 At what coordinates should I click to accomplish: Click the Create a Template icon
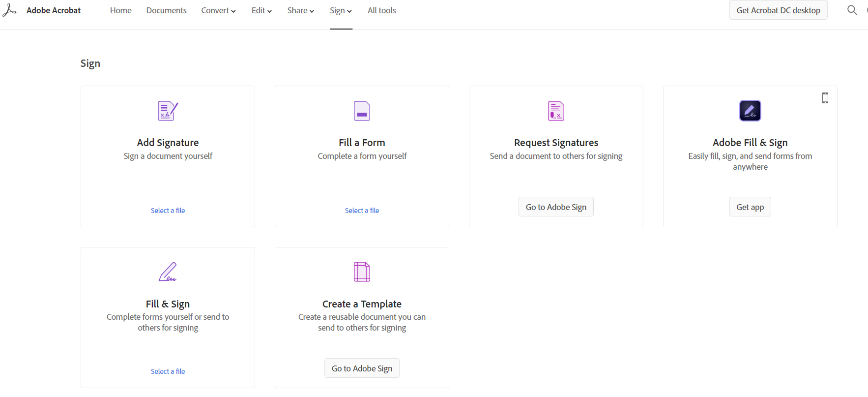pyautogui.click(x=362, y=272)
